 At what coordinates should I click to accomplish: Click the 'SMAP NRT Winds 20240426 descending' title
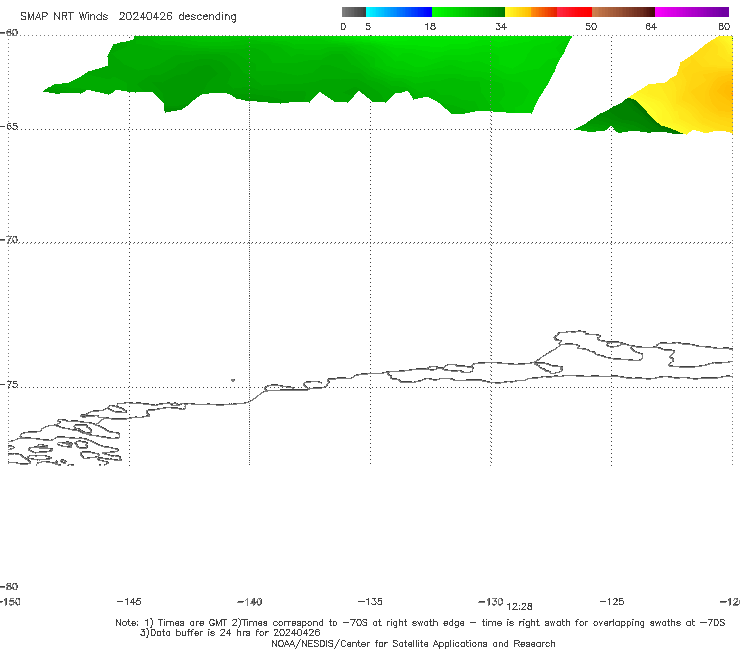[x=128, y=17]
